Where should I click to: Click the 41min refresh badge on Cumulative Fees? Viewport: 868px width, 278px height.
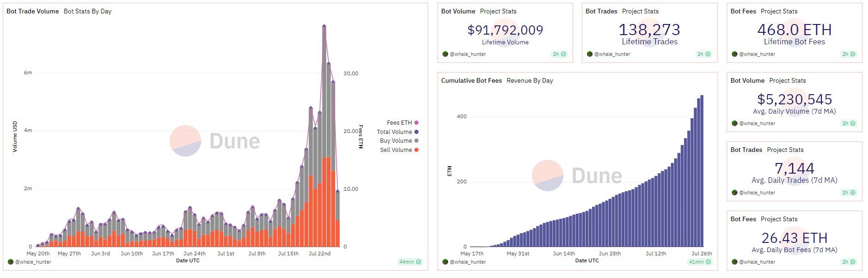700,262
